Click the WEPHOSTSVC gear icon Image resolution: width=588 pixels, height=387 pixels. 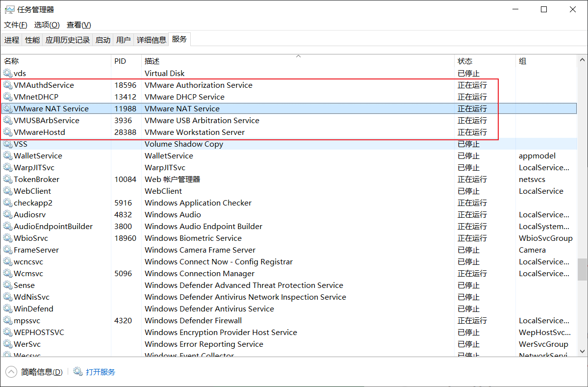(8, 332)
